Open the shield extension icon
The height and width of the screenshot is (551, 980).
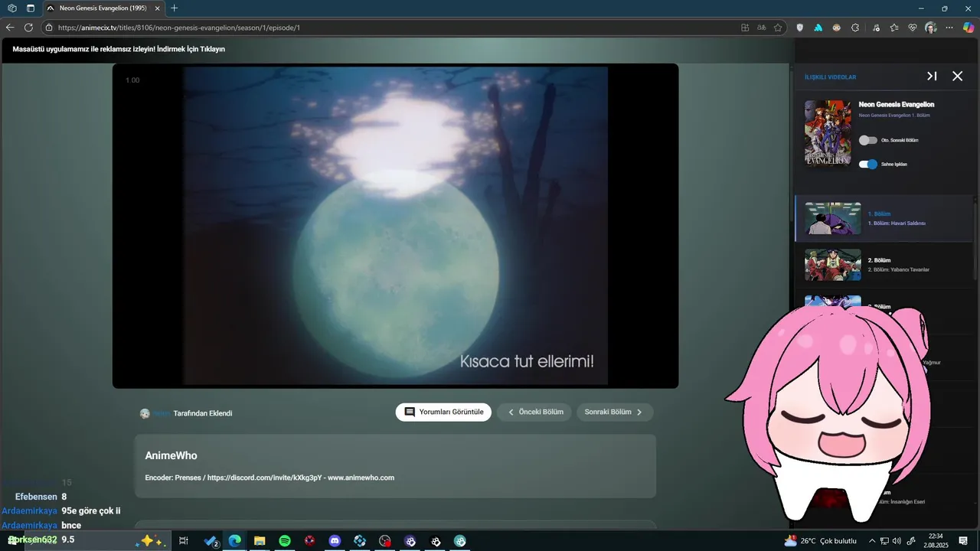coord(801,28)
